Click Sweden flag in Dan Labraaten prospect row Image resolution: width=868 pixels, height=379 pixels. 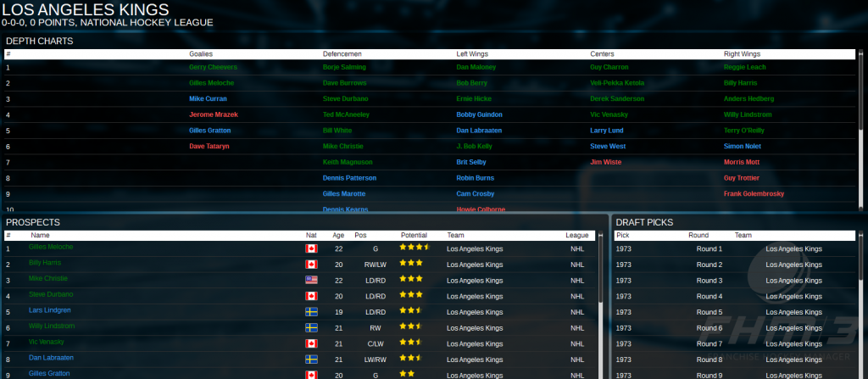tap(311, 359)
